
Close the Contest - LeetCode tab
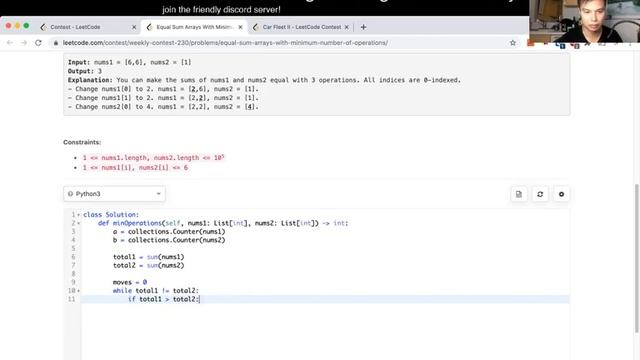click(134, 27)
